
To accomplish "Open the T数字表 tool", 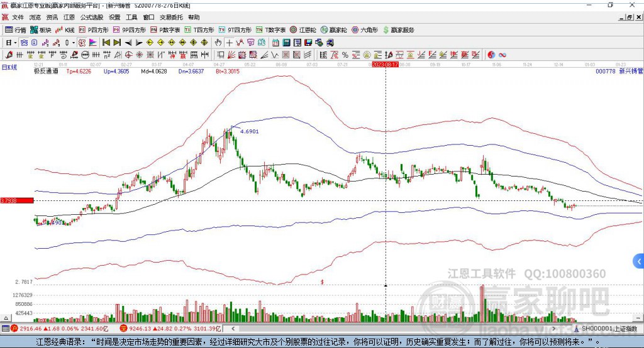I will [270, 30].
